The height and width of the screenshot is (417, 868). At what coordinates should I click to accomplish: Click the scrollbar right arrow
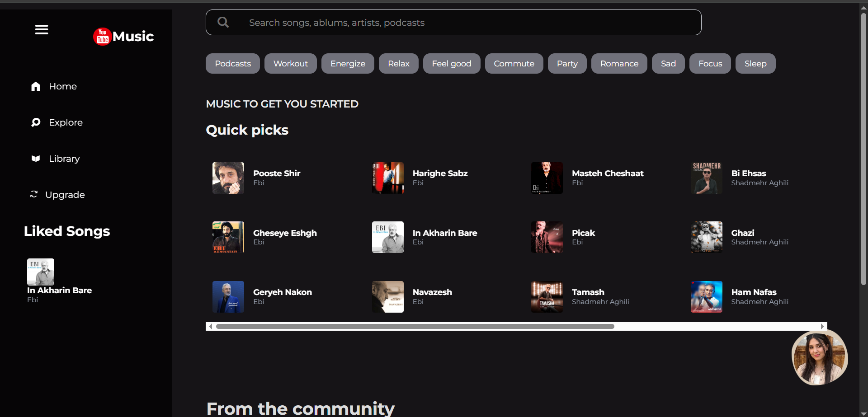pos(823,326)
